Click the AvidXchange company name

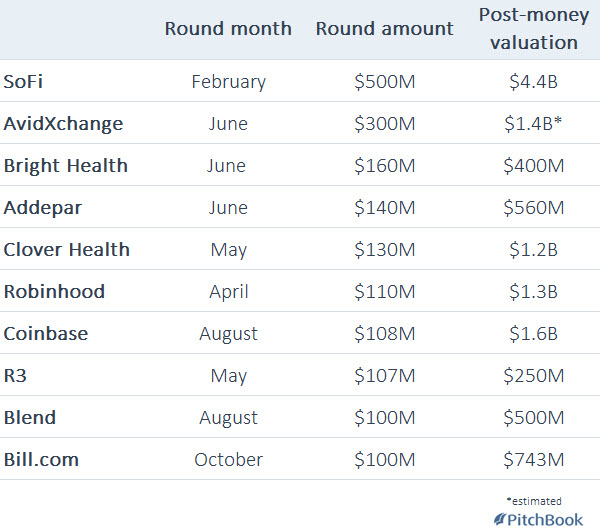tap(63, 124)
